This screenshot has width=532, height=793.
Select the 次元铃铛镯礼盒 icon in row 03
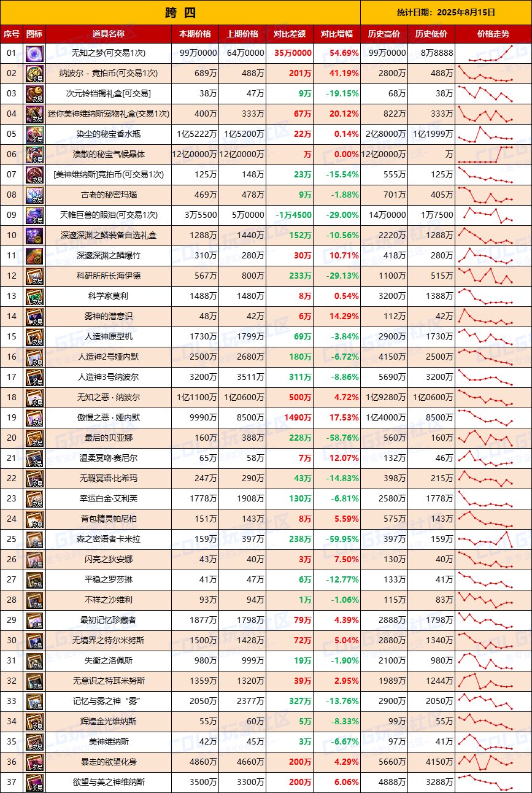pos(34,94)
